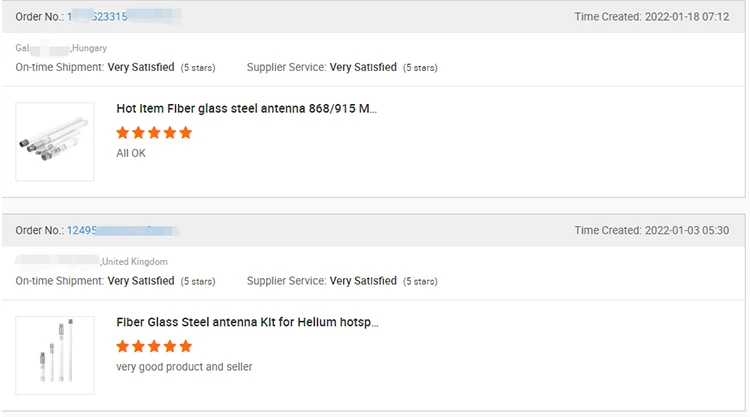750x417 pixels.
Task: Click the United Kingdom buyer location text
Action: [135, 262]
